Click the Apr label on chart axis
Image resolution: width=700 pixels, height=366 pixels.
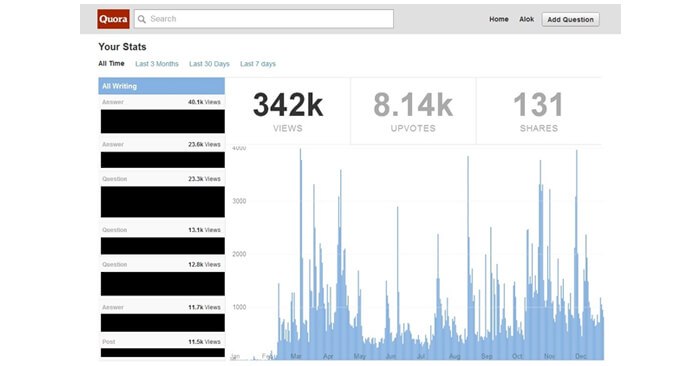[328, 356]
